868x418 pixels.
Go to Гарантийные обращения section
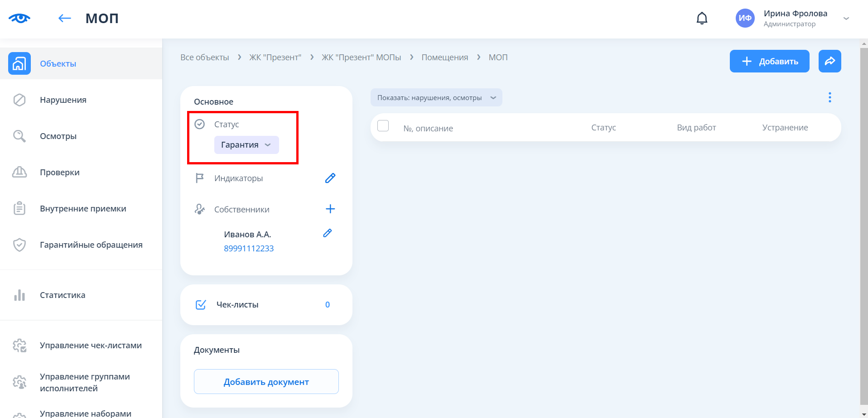coord(91,245)
